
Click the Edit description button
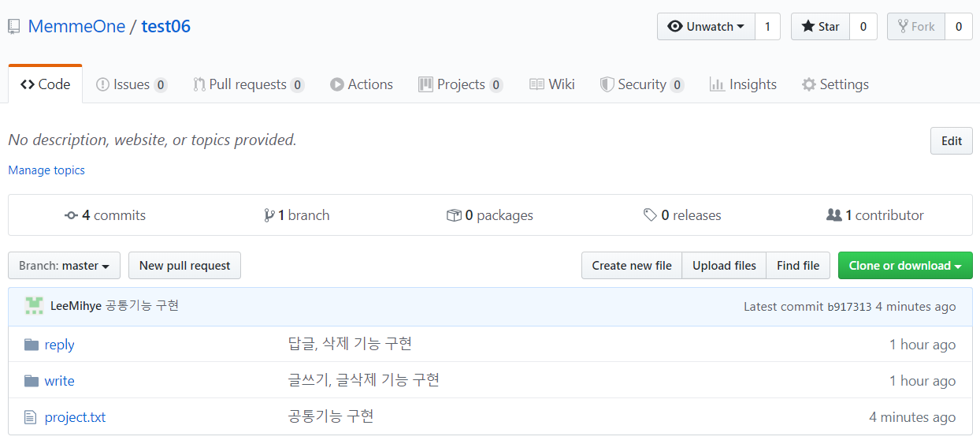pyautogui.click(x=952, y=140)
